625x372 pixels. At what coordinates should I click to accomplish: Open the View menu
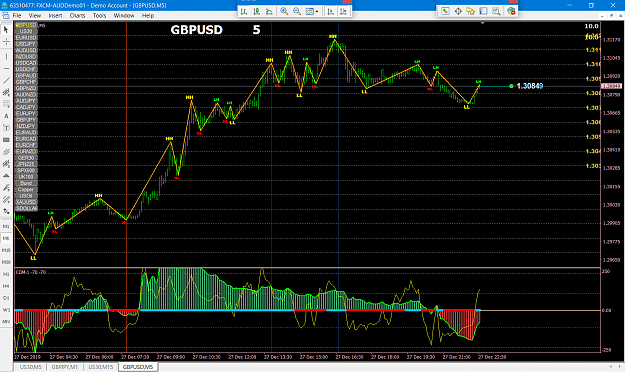(35, 16)
